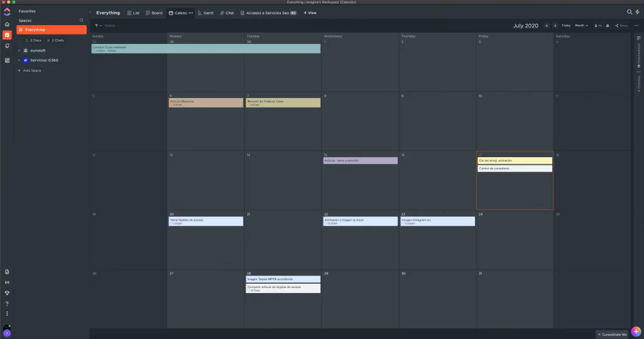Switch to the Board view tab
The height and width of the screenshot is (339, 644).
(154, 13)
